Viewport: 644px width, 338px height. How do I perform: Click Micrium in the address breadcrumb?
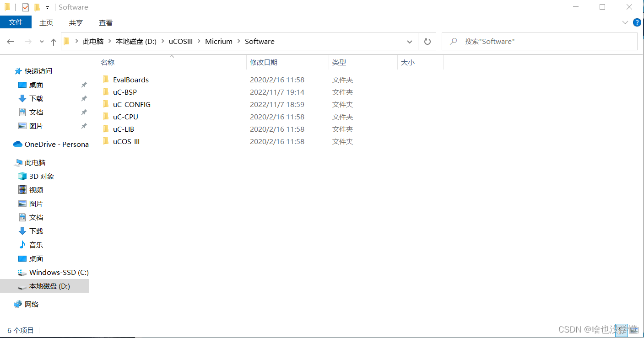(219, 41)
